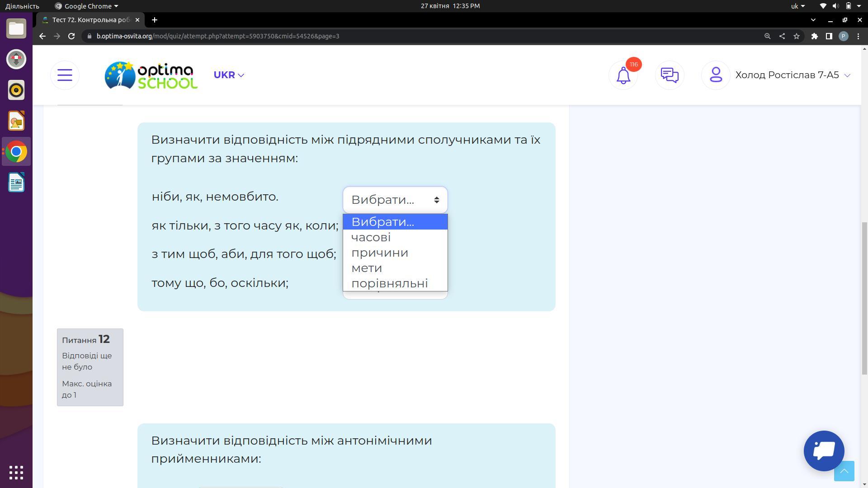Click the user profile avatar icon
868x488 pixels.
coord(716,75)
